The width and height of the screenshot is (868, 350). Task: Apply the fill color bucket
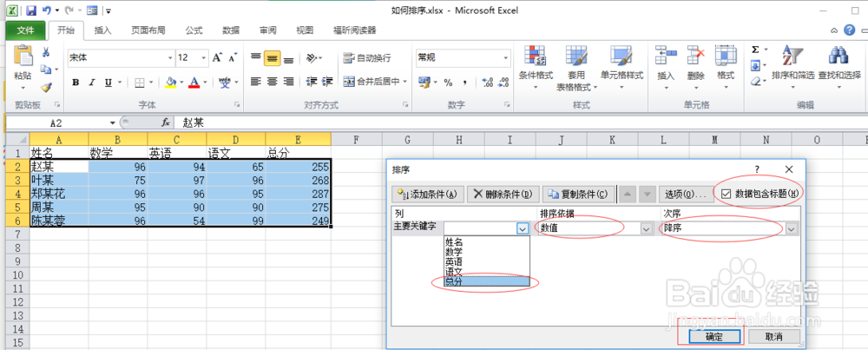pyautogui.click(x=171, y=83)
